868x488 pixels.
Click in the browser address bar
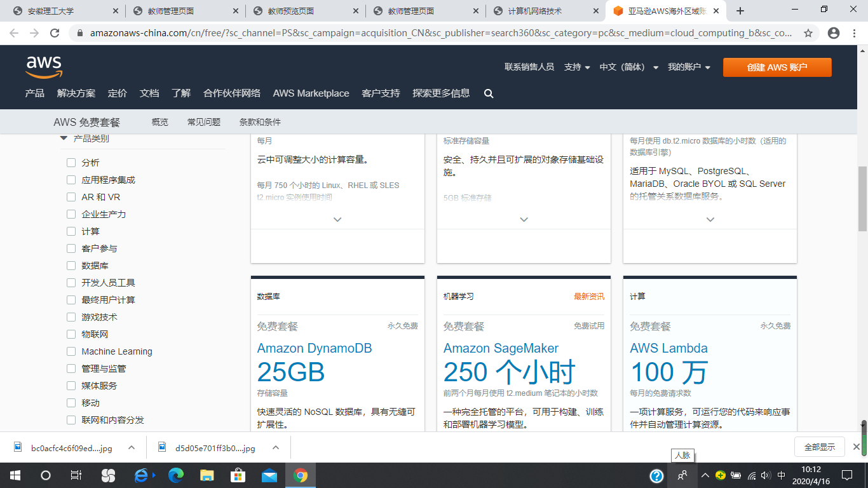click(x=438, y=33)
